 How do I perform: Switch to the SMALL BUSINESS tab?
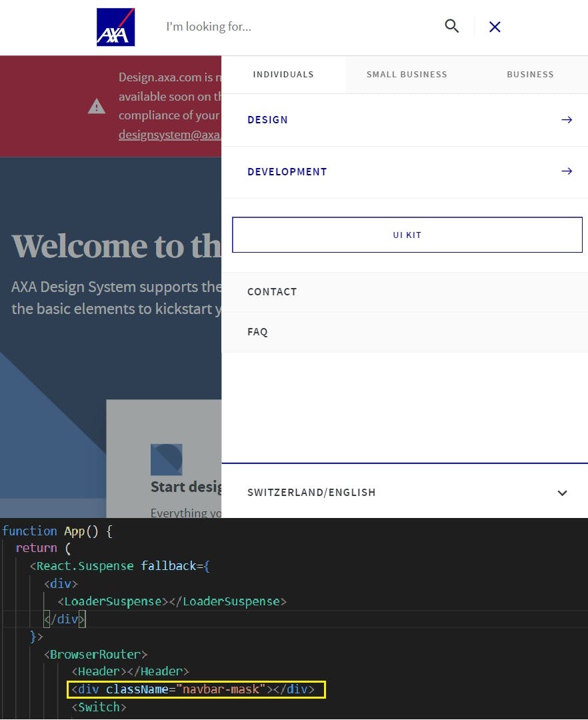[407, 74]
